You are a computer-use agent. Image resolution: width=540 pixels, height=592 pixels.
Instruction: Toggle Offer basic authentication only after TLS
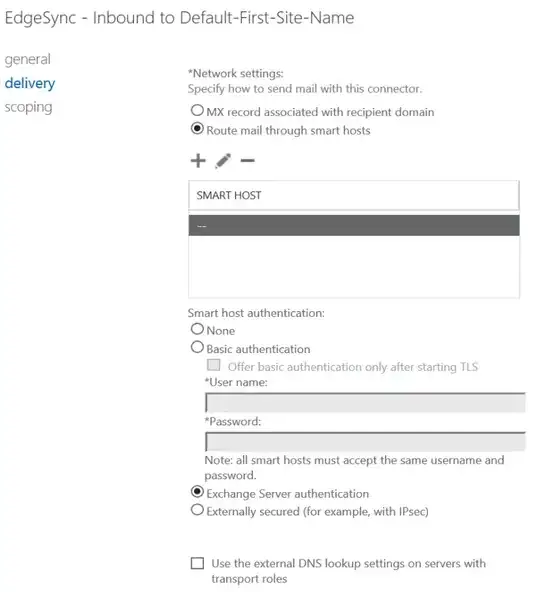(x=214, y=365)
